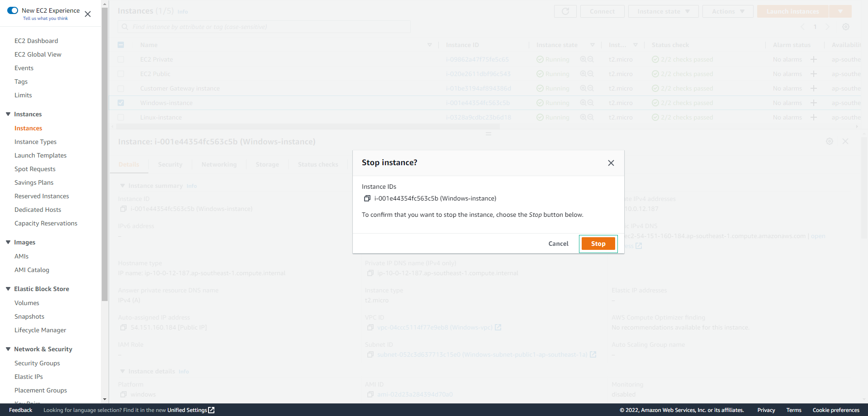Screen dimensions: 868x416
Task: Open Launch Templates
Action: [x=40, y=155]
